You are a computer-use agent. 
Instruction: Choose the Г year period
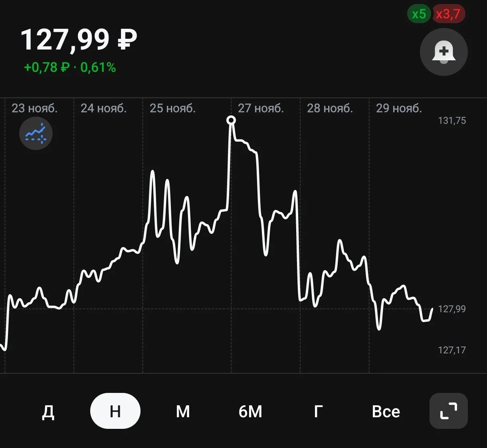(x=318, y=411)
